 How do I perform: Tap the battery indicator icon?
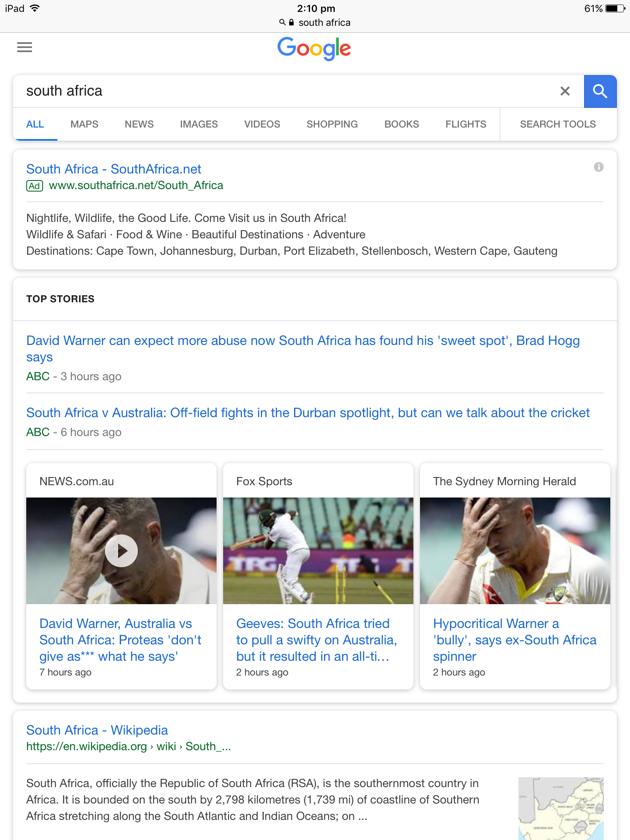pos(615,9)
